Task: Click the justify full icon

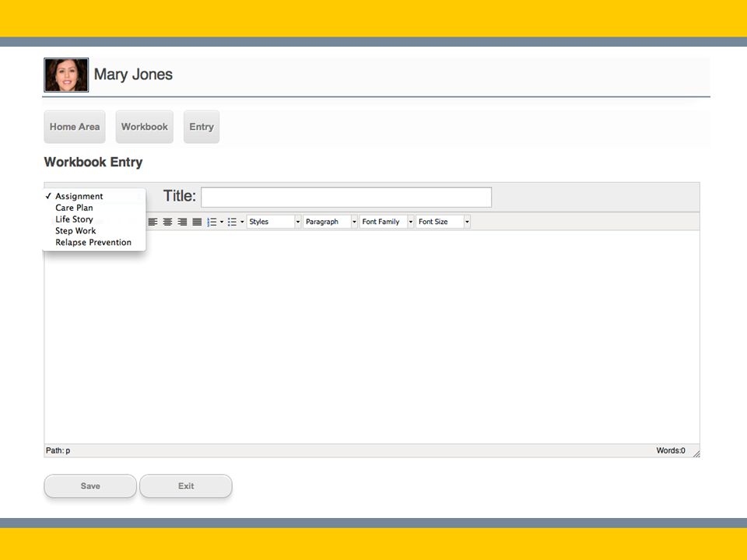Action: 197,222
